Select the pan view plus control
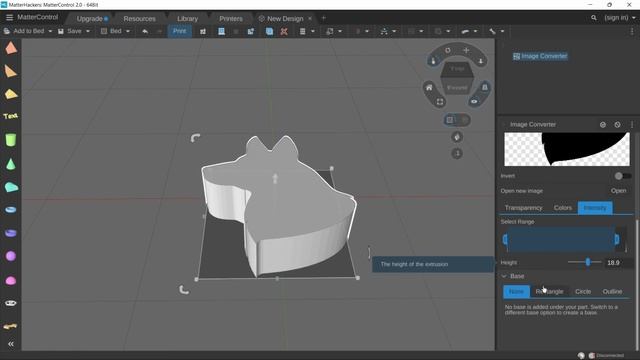 tap(466, 50)
